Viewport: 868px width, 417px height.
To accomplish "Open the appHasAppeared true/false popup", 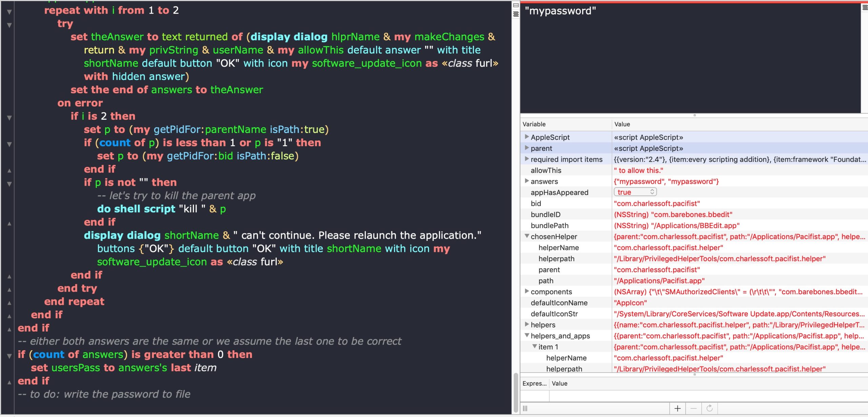I will [635, 192].
